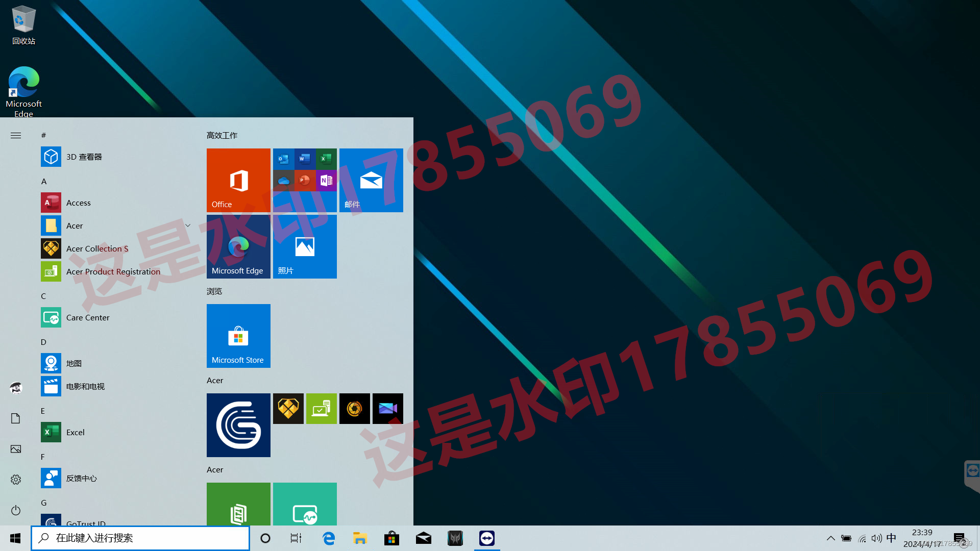Open 反馈中心 feedback hub
980x551 pixels.
[117, 478]
